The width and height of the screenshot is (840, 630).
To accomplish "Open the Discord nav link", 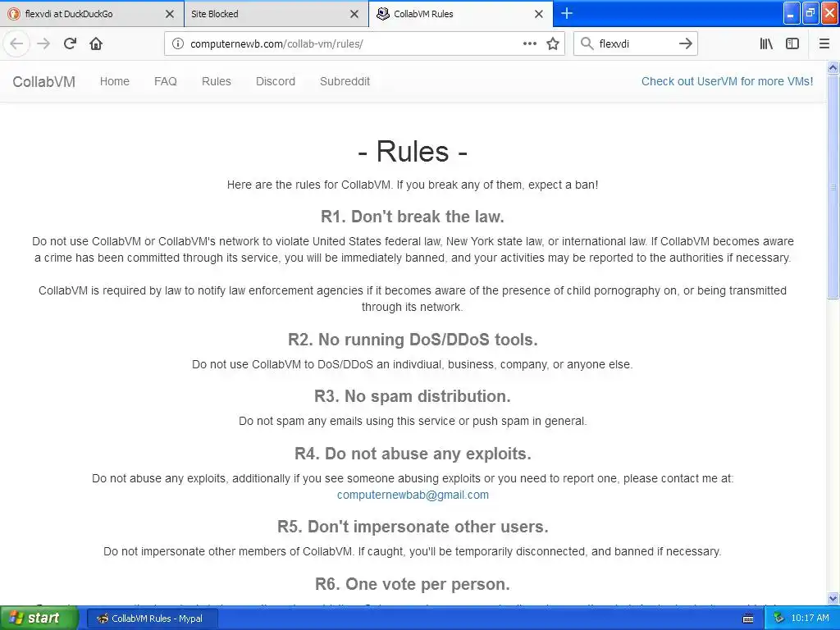I will click(x=276, y=81).
